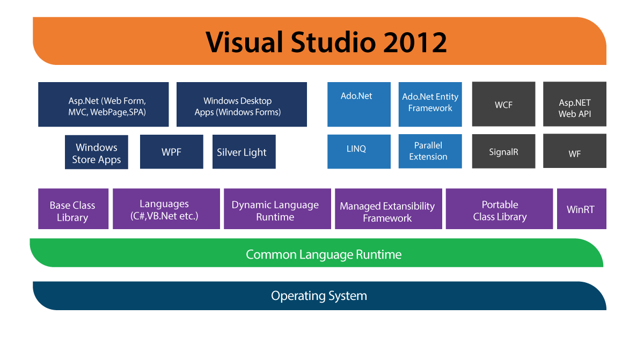The height and width of the screenshot is (337, 644).
Task: Click the Windows Desktop Apps box
Action: (241, 104)
